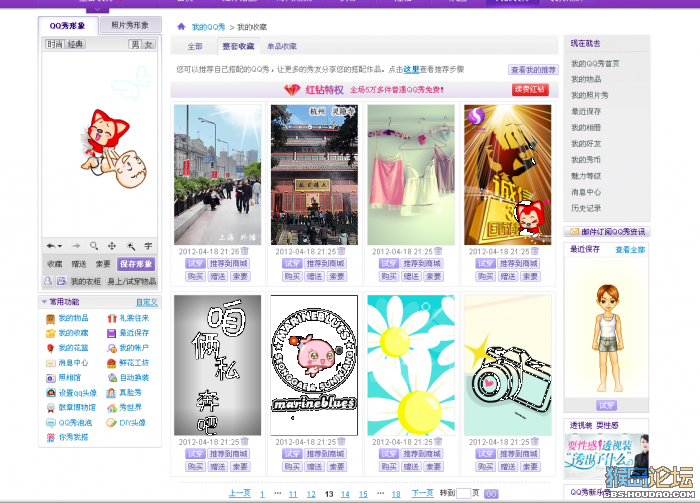
Task: Open the 我的花篮 rose icon
Action: click(x=50, y=348)
